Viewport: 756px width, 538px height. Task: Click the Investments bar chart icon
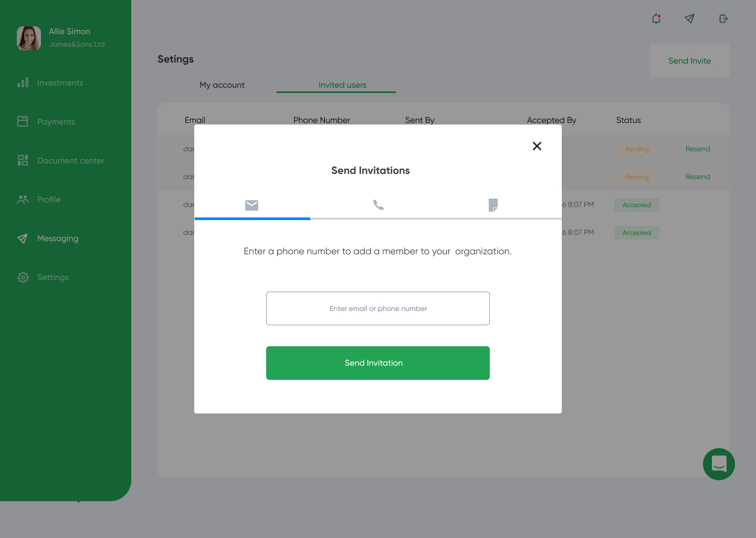click(x=23, y=83)
